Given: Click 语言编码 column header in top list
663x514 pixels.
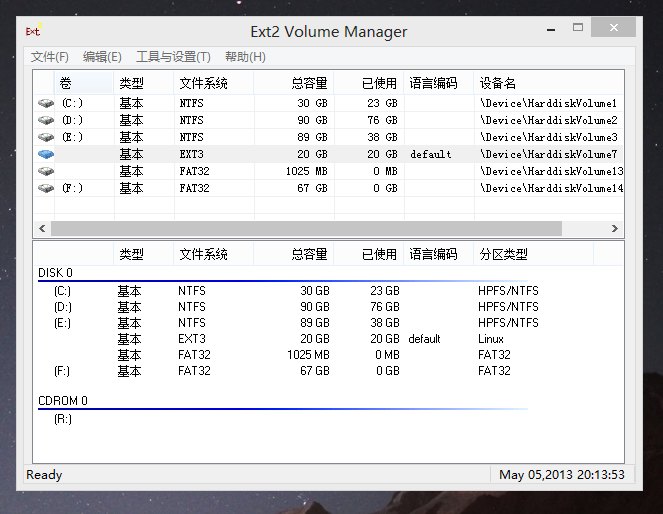Looking at the screenshot, I should (x=438, y=82).
